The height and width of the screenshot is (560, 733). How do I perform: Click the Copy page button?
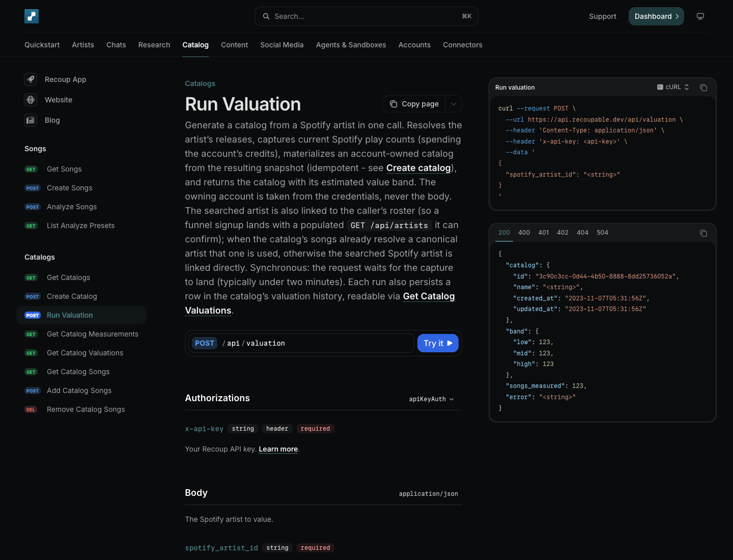click(414, 104)
